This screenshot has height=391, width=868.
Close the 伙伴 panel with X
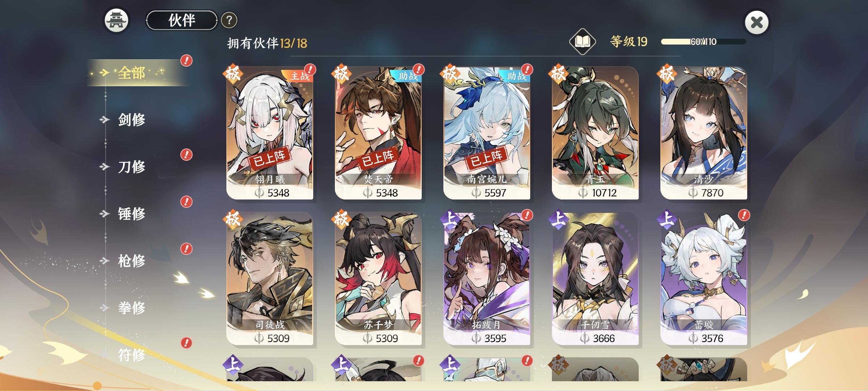tap(757, 22)
